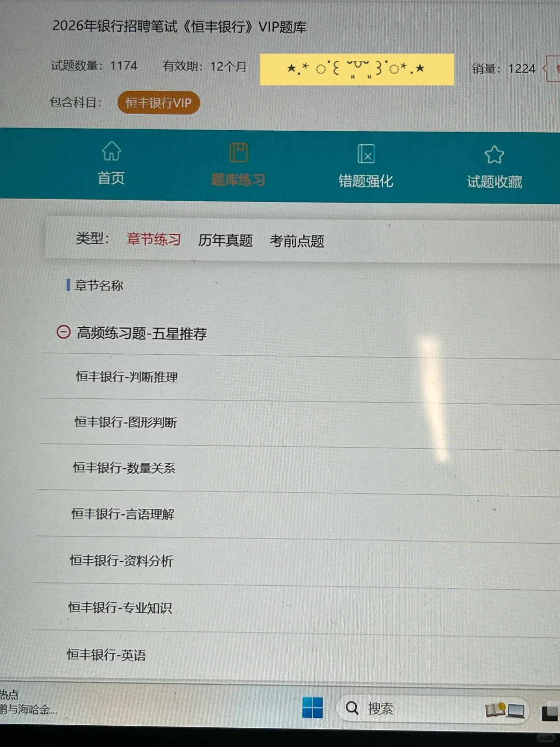Click the 试题收藏 navigation label
The image size is (560, 747).
point(494,182)
